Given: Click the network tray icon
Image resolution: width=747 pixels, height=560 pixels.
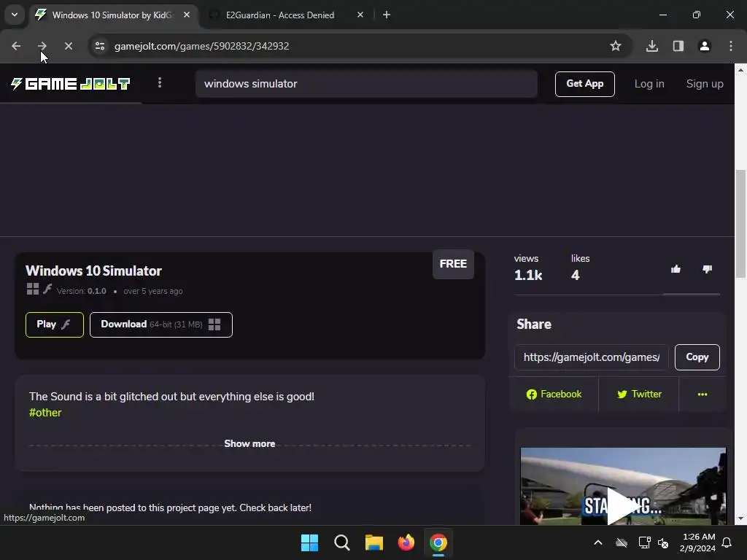Looking at the screenshot, I should pyautogui.click(x=644, y=542).
